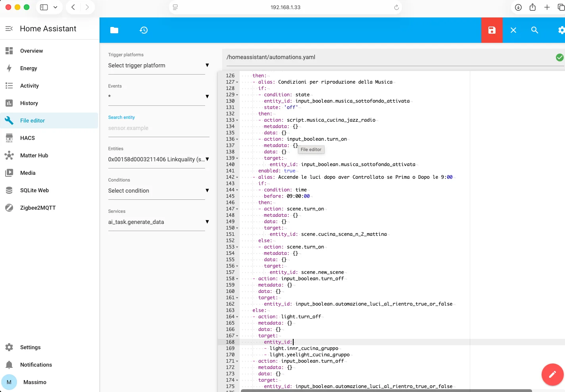
Task: Open the Energy panel
Action: coord(49,68)
